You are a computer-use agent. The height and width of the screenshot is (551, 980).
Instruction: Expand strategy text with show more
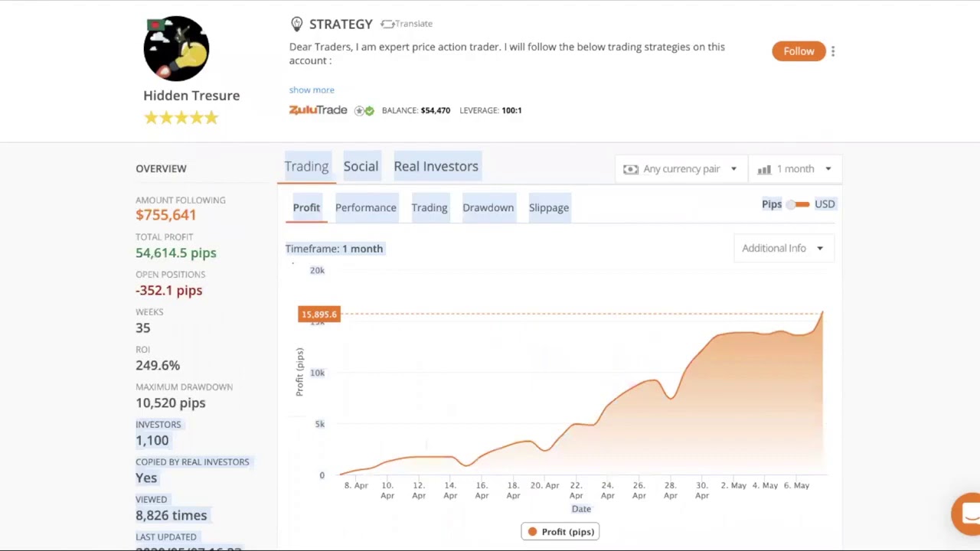coord(312,90)
